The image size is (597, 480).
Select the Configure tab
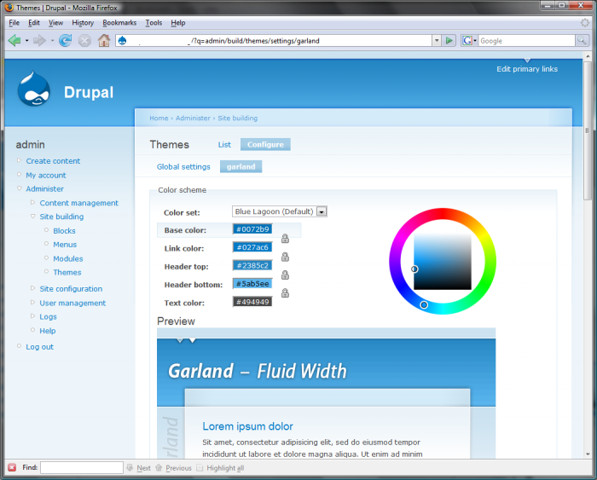click(265, 145)
